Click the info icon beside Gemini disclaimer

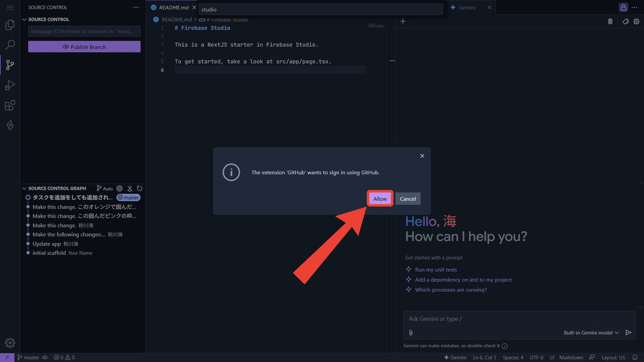pyautogui.click(x=504, y=346)
